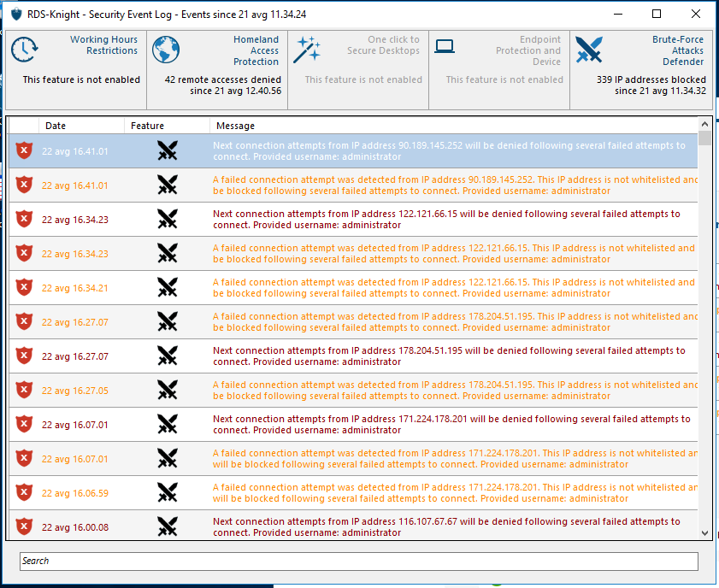The image size is (719, 588).
Task: Click the Brute-Force Attacks Defender swords icon
Action: (x=589, y=50)
